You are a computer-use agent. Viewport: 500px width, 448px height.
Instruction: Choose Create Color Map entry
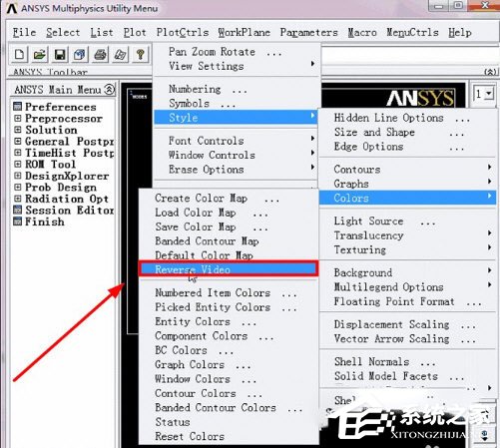(229, 199)
